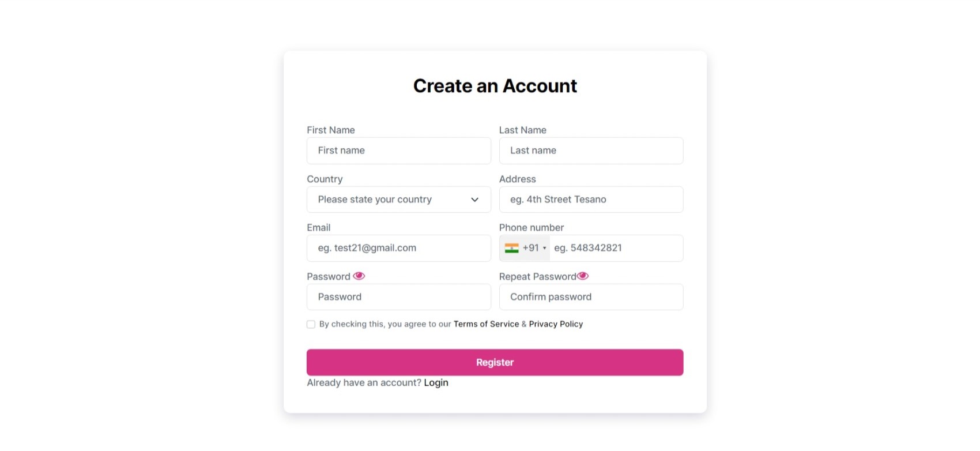Click the Confirm password input field
This screenshot has width=980, height=451.
pos(591,297)
